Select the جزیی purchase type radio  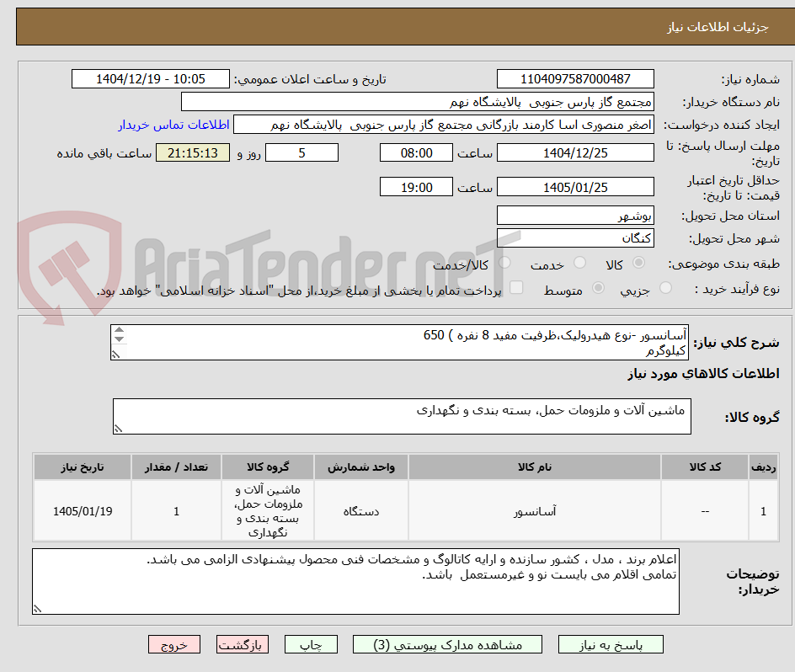pyautogui.click(x=665, y=288)
